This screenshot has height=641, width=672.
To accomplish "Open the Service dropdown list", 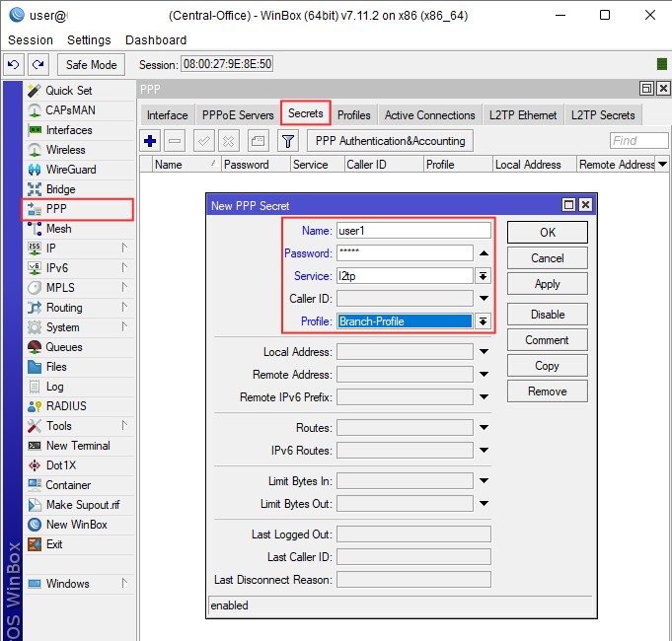I will 484,276.
